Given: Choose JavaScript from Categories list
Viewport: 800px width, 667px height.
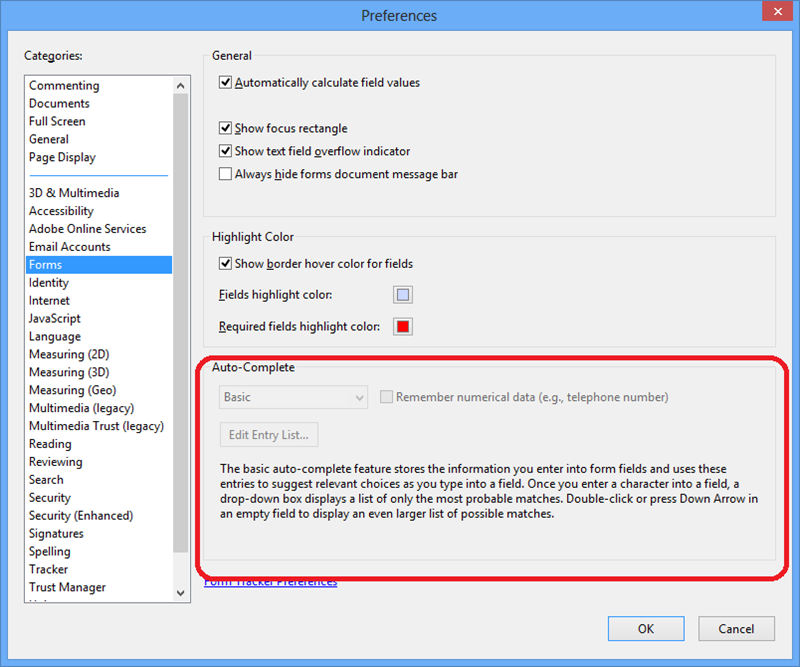Looking at the screenshot, I should [55, 318].
